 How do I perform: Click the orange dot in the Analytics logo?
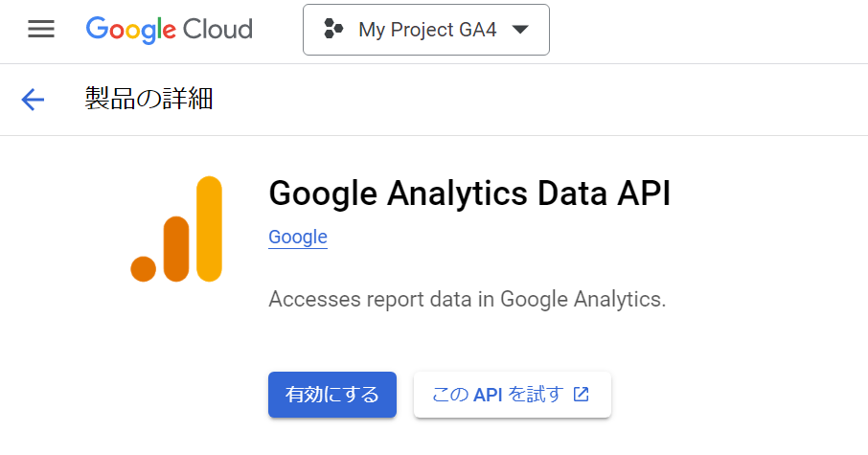point(144,269)
